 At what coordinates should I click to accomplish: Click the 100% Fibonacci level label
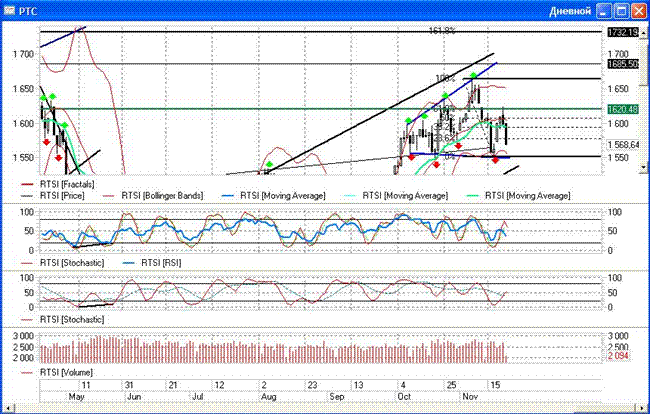pos(446,78)
